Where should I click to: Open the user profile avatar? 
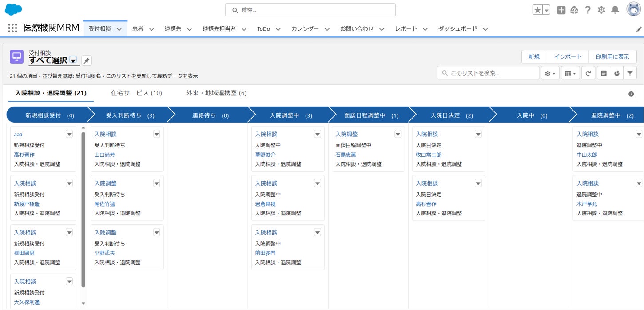point(633,9)
